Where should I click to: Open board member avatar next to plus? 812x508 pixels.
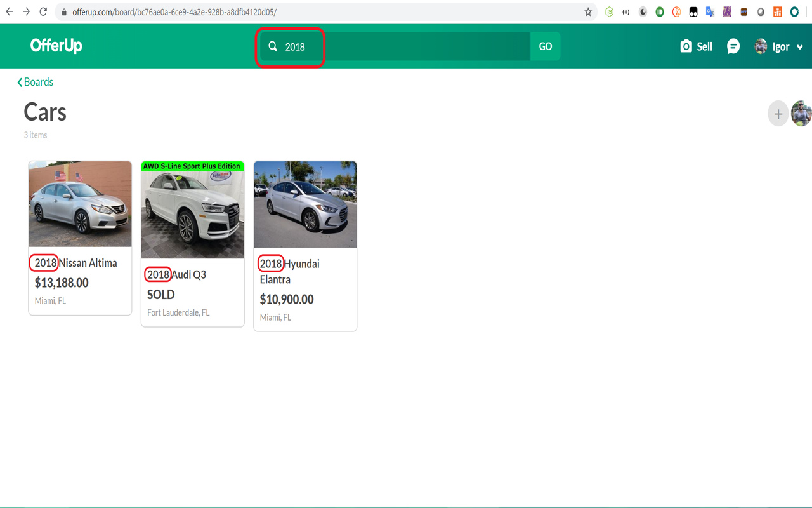pyautogui.click(x=802, y=114)
